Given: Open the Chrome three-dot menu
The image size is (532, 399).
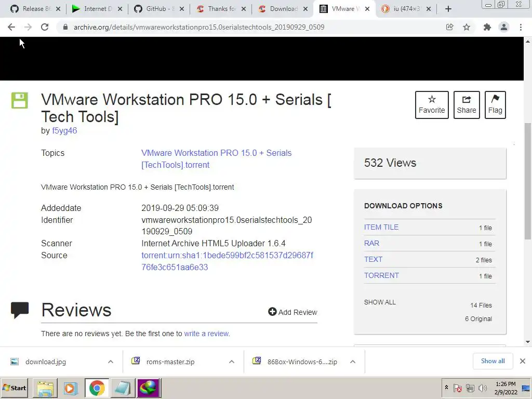Looking at the screenshot, I should click(x=521, y=27).
